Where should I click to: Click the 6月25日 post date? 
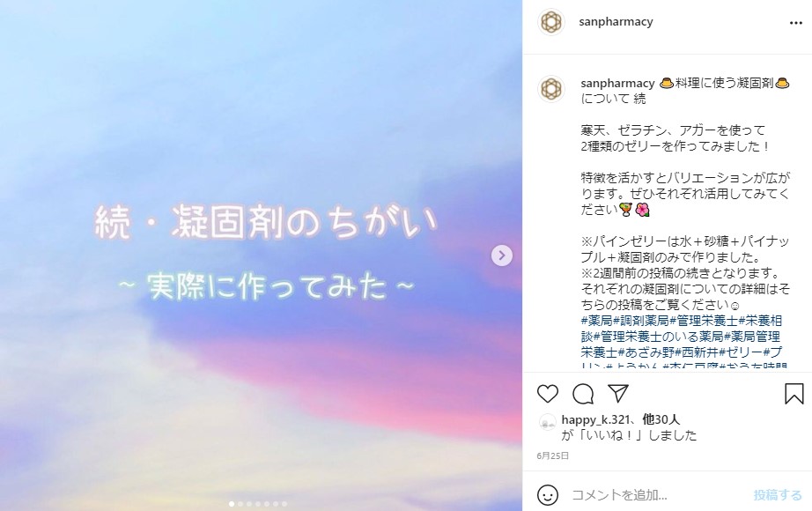(553, 455)
